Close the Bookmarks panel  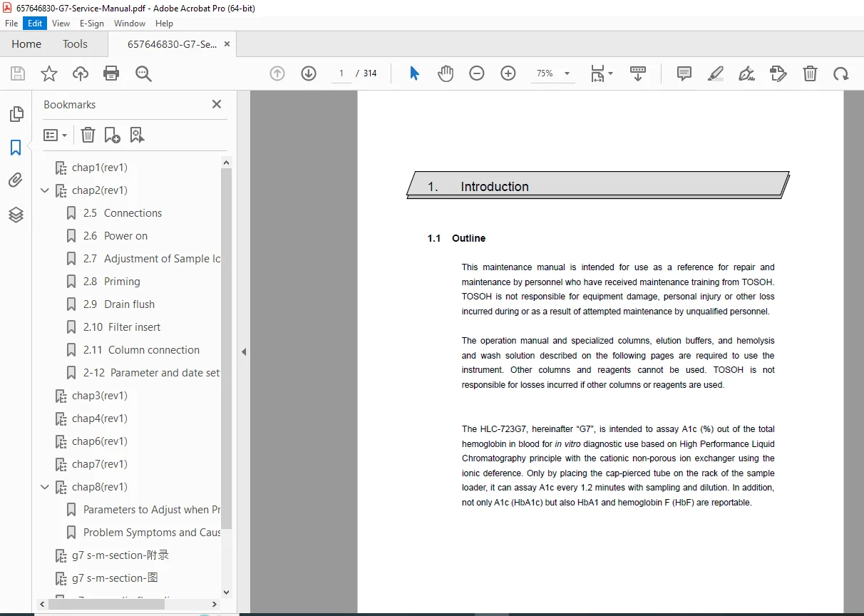tap(217, 104)
